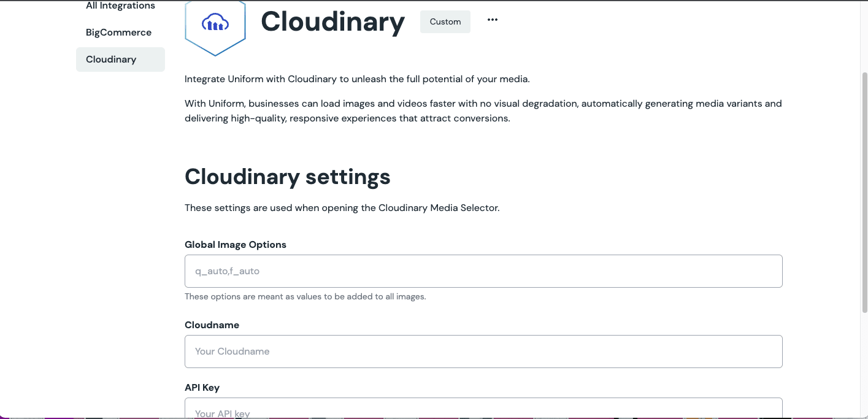Click the Cloudinary page title
The image size is (868, 419).
click(x=333, y=22)
